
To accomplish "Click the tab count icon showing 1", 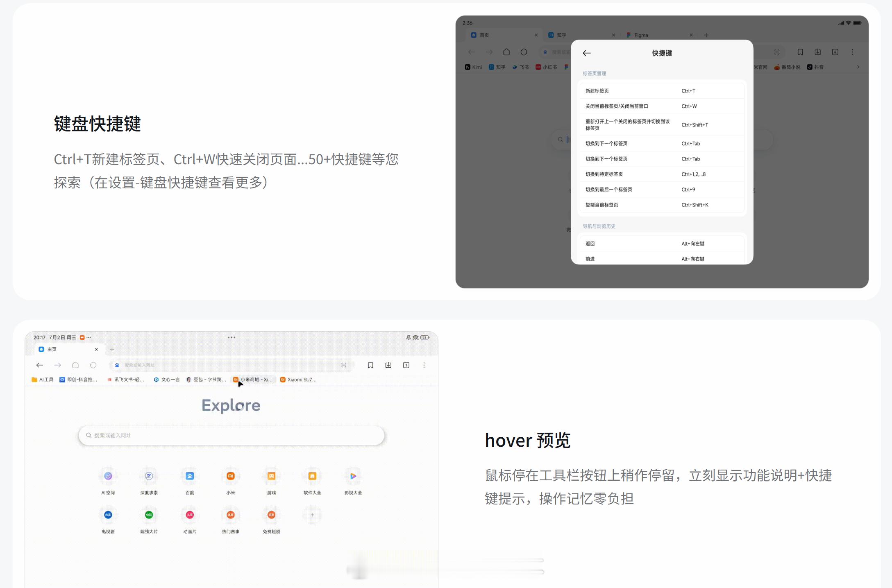I will click(406, 365).
